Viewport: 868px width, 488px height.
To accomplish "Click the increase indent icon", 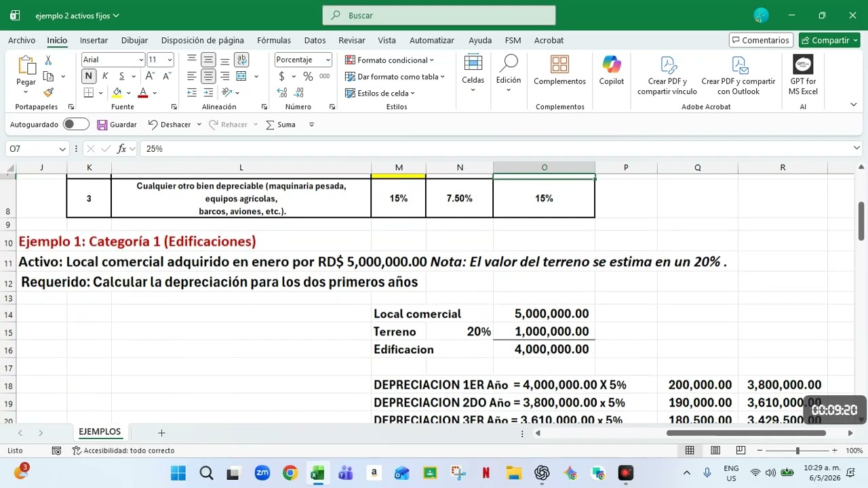I will [209, 92].
